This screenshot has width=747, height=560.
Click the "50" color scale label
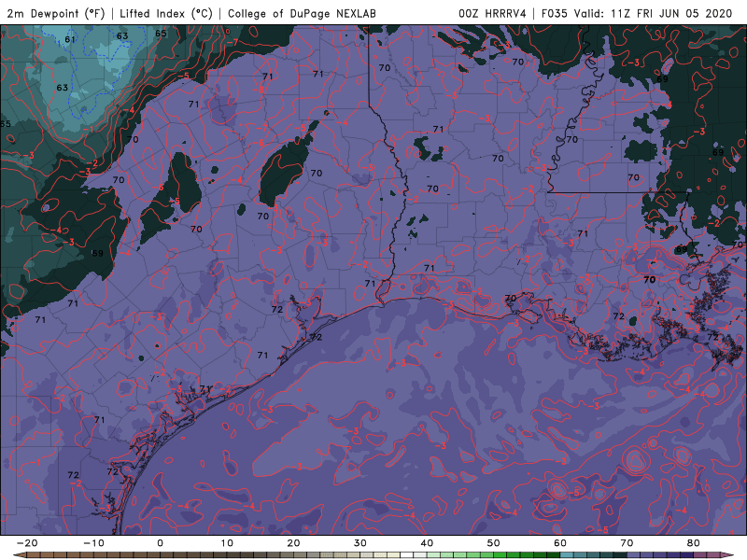pyautogui.click(x=494, y=543)
